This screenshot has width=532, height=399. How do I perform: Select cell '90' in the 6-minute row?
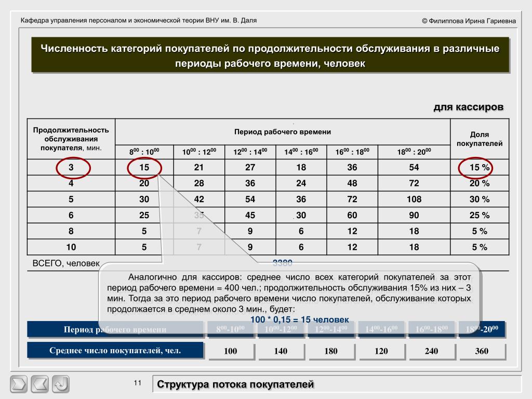414,215
